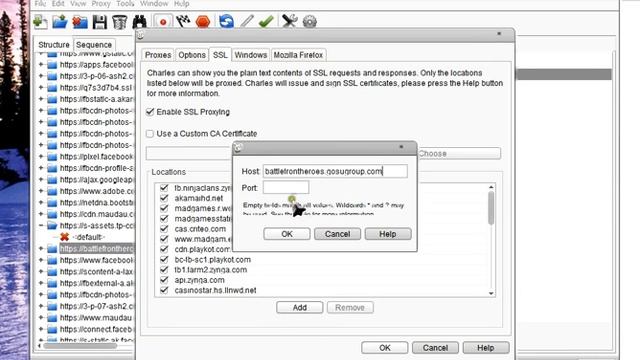Uncheck cas.criteo.com location checkbox
The height and width of the screenshot is (360, 640).
click(164, 229)
